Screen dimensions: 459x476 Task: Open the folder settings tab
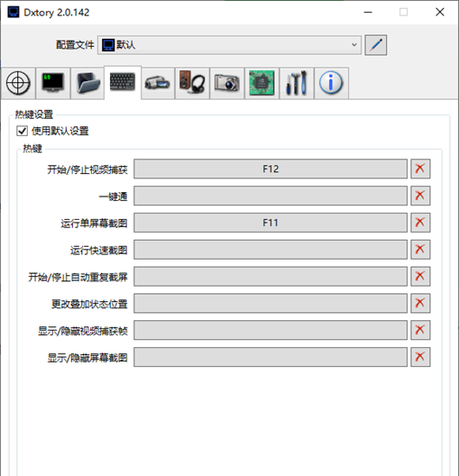[x=87, y=83]
